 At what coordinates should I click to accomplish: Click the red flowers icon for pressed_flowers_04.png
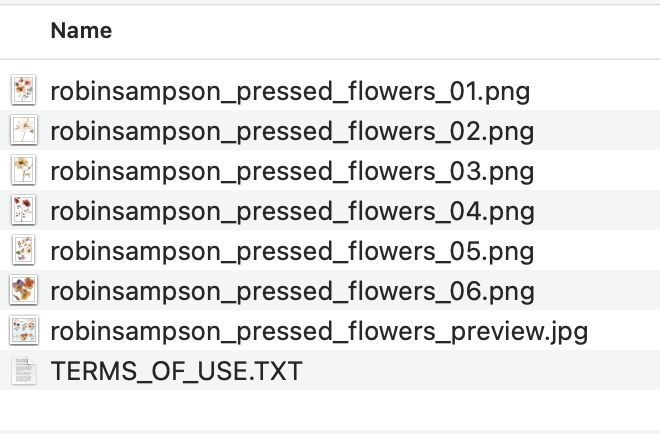coord(23,211)
